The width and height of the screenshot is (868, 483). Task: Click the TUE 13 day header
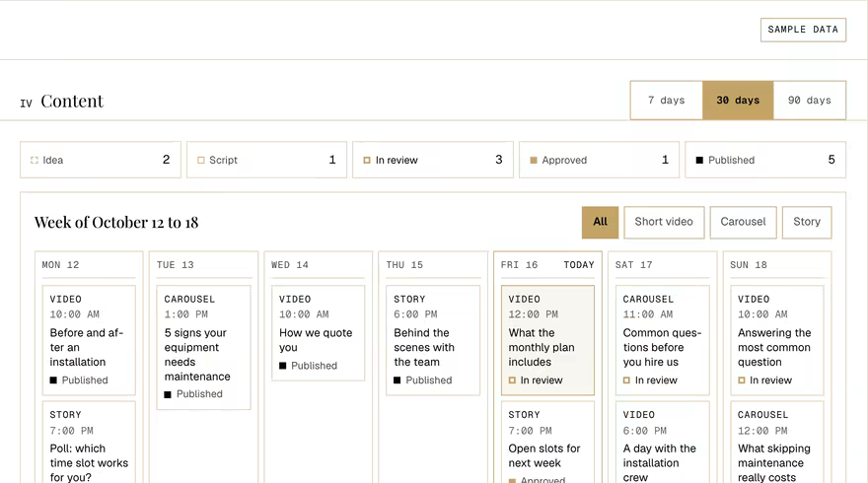(175, 265)
